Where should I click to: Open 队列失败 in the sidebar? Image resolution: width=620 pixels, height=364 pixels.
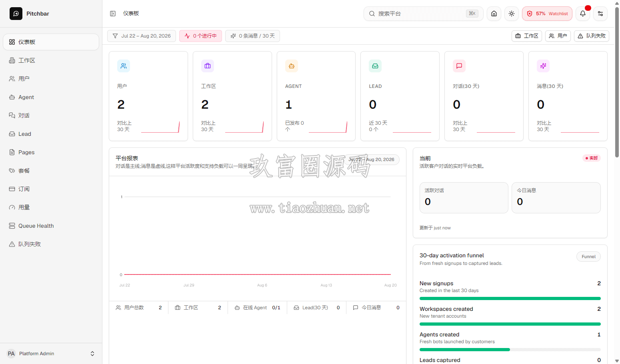51,244
